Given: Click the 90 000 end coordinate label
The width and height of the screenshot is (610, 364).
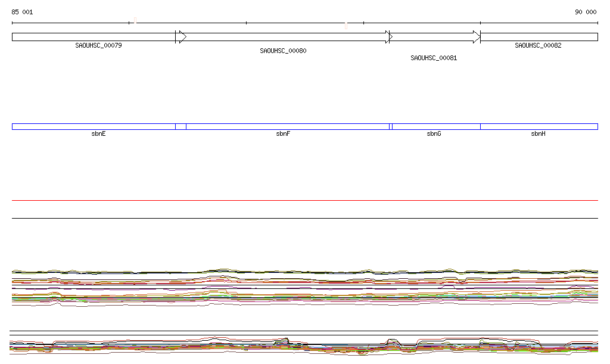Looking at the screenshot, I should [585, 12].
